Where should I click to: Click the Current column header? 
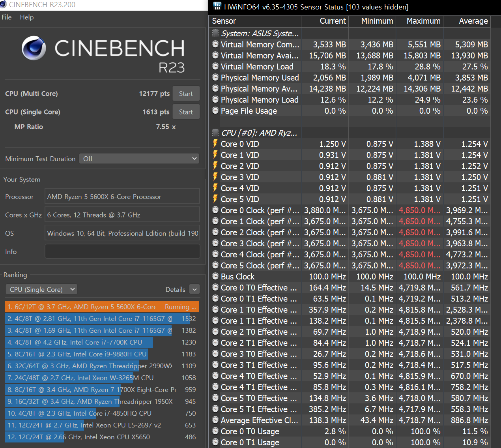325,21
